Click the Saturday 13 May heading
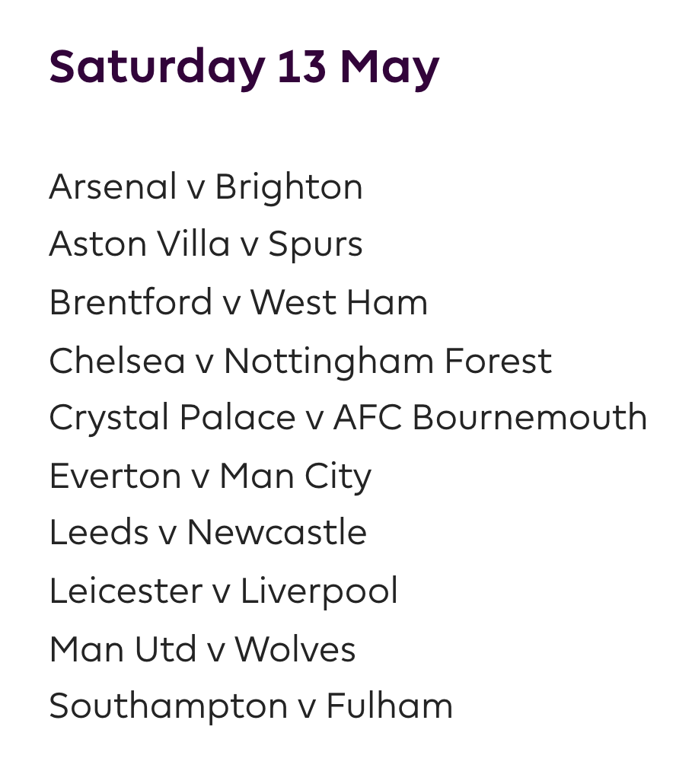The image size is (676, 784). pos(244,67)
